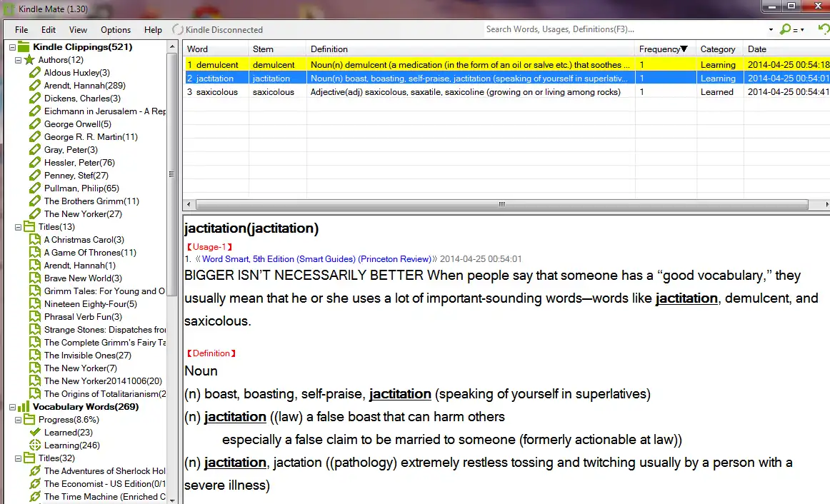Select the jactitation row in the word list

(506, 79)
